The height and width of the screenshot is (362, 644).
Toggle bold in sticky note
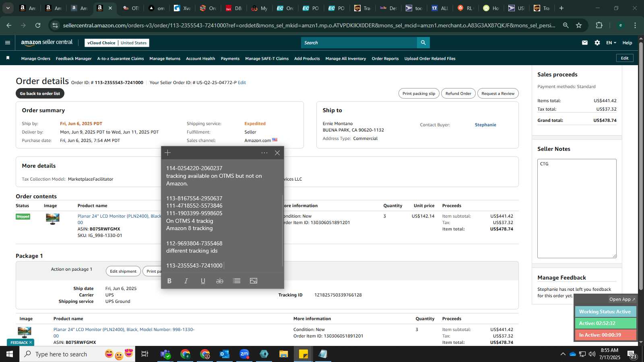[169, 281]
